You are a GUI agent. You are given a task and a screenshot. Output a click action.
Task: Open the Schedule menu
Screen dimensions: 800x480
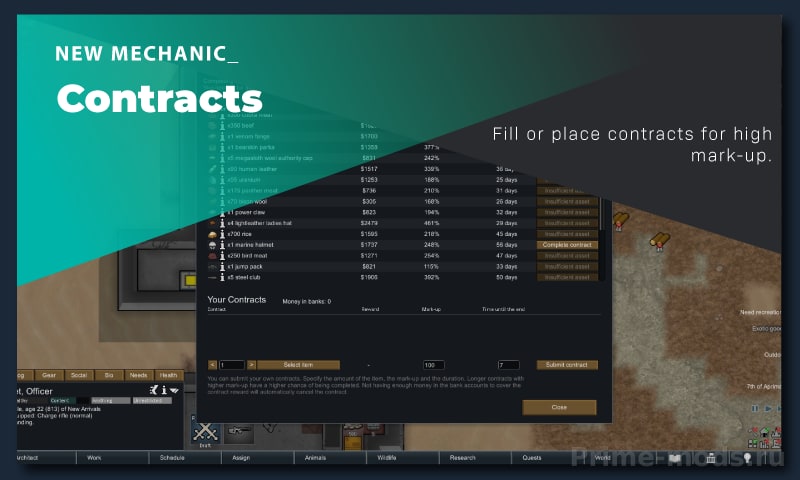185,458
